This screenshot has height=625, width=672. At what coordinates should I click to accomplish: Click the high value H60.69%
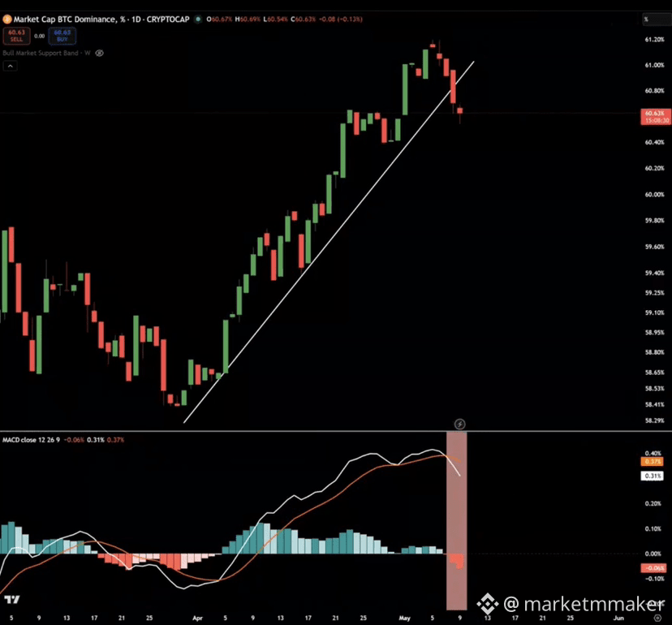248,19
